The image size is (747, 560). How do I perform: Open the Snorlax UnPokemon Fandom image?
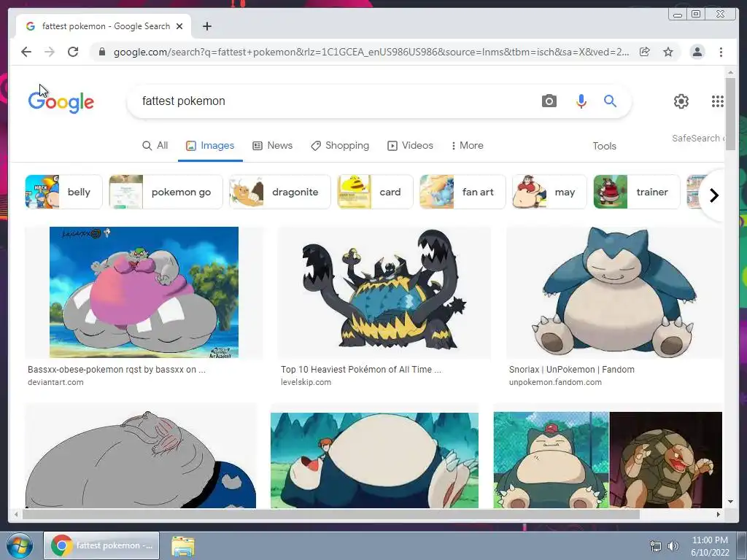(x=614, y=292)
